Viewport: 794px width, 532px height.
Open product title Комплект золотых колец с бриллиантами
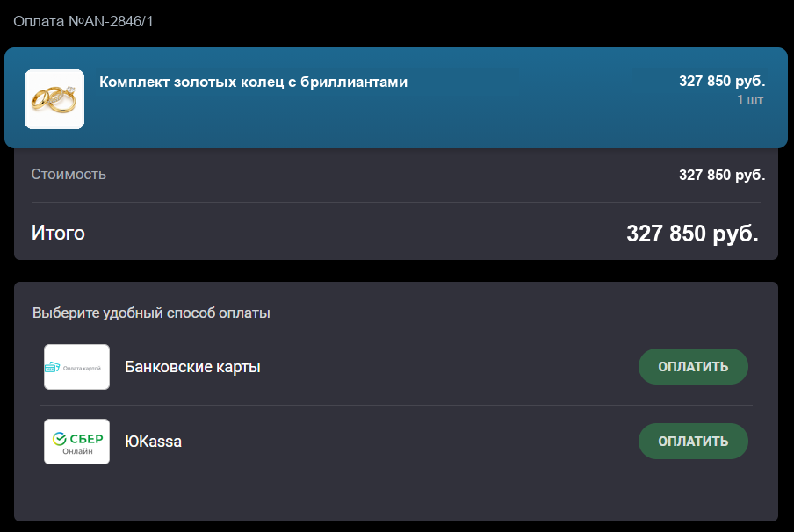[253, 82]
